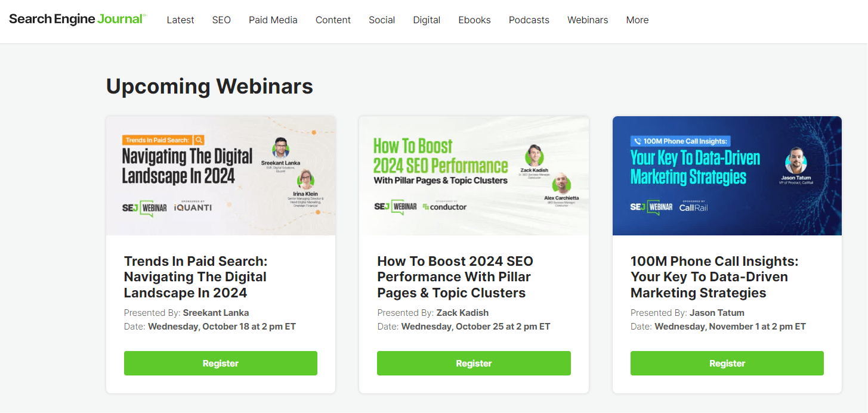Open the Paid Media menu
Viewport: 868px width, 413px height.
click(x=273, y=20)
